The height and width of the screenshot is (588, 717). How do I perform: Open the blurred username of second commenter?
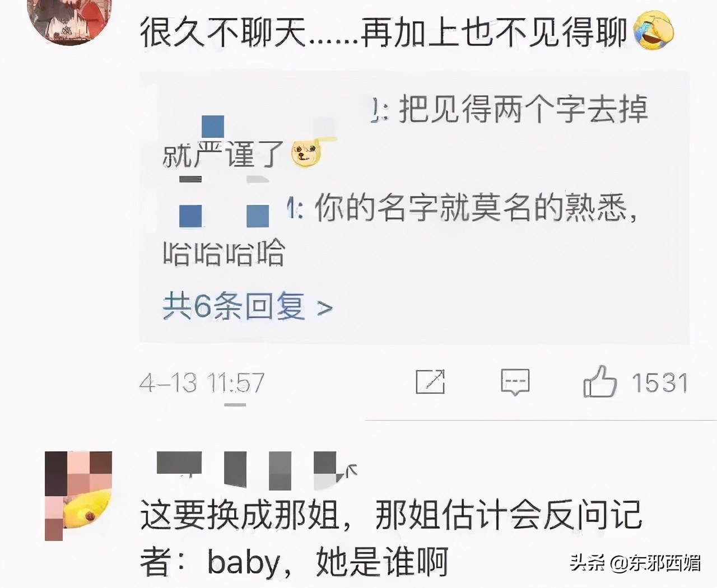[255, 468]
